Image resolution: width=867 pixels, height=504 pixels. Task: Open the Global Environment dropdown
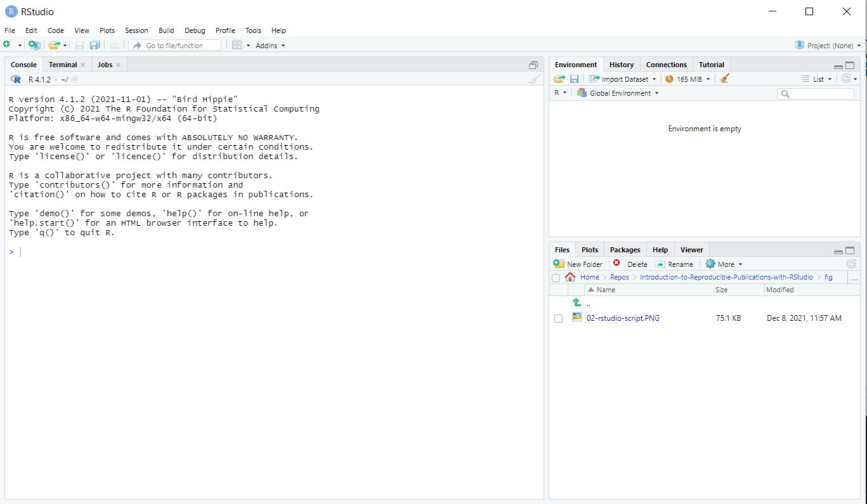(618, 93)
